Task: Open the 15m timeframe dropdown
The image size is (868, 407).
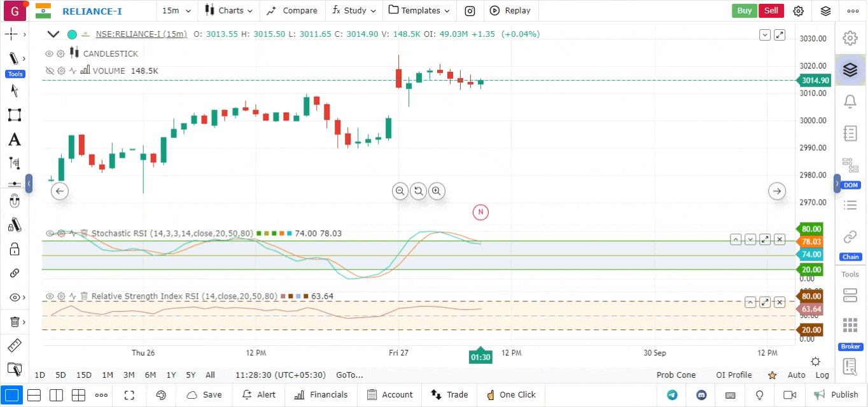Action: coord(174,11)
